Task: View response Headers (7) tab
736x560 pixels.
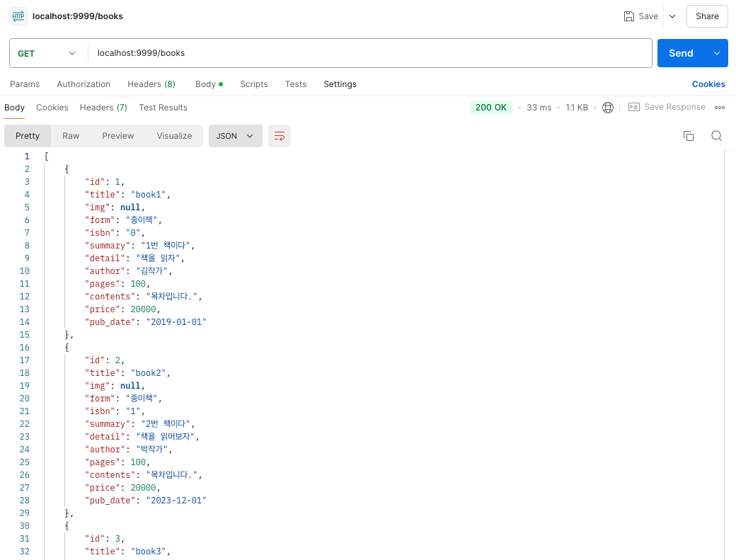Action: pyautogui.click(x=103, y=108)
